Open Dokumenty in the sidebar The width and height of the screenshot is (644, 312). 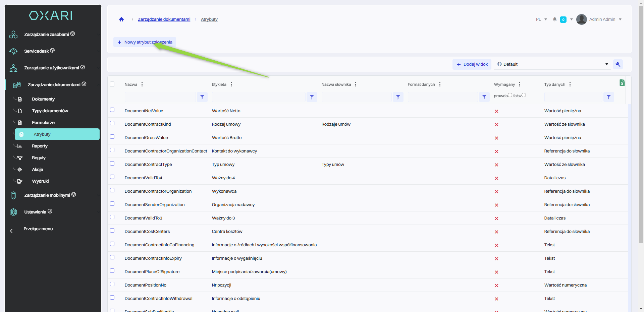click(x=43, y=99)
